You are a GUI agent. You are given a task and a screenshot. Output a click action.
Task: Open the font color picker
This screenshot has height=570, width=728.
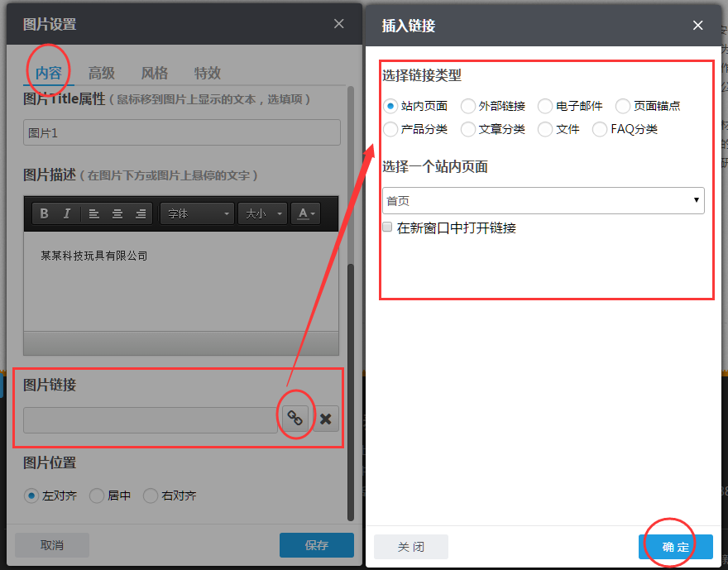(x=305, y=213)
